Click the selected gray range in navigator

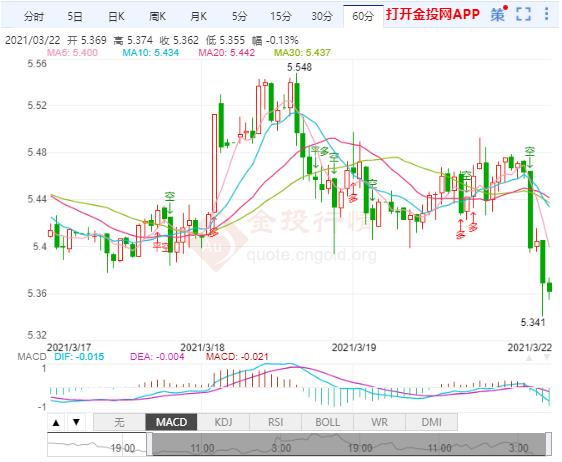click(349, 444)
